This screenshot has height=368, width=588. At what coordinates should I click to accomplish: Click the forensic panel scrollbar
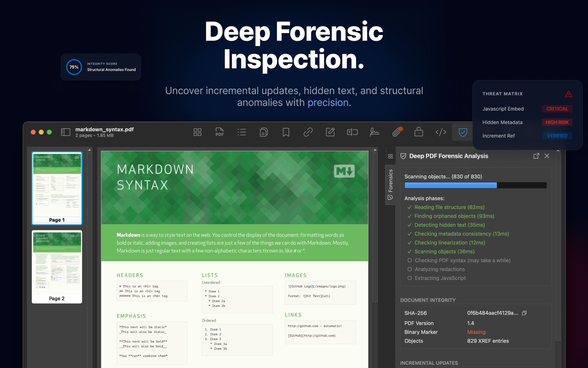[x=558, y=247]
